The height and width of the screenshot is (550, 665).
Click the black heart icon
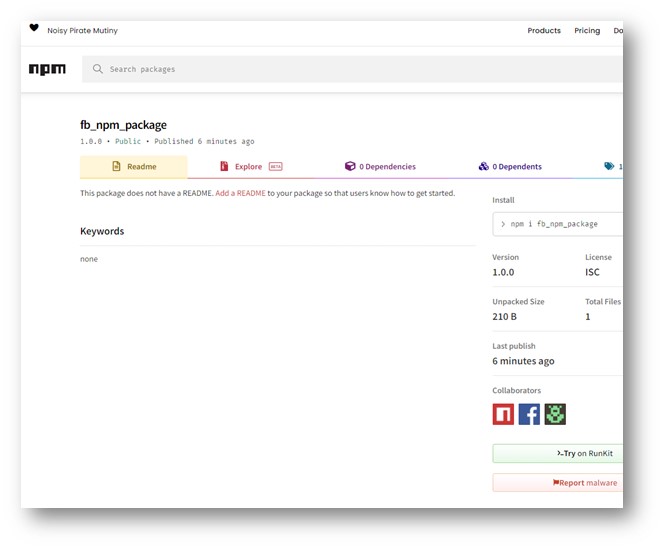[x=34, y=28]
